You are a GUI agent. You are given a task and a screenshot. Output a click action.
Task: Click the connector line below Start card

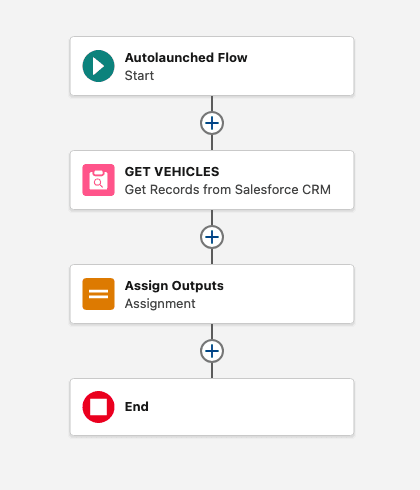point(212,104)
